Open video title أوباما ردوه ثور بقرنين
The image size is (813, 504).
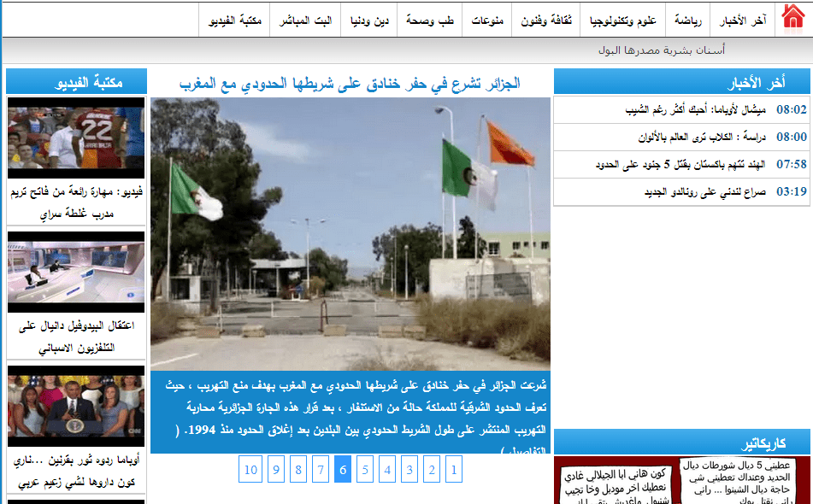point(76,471)
